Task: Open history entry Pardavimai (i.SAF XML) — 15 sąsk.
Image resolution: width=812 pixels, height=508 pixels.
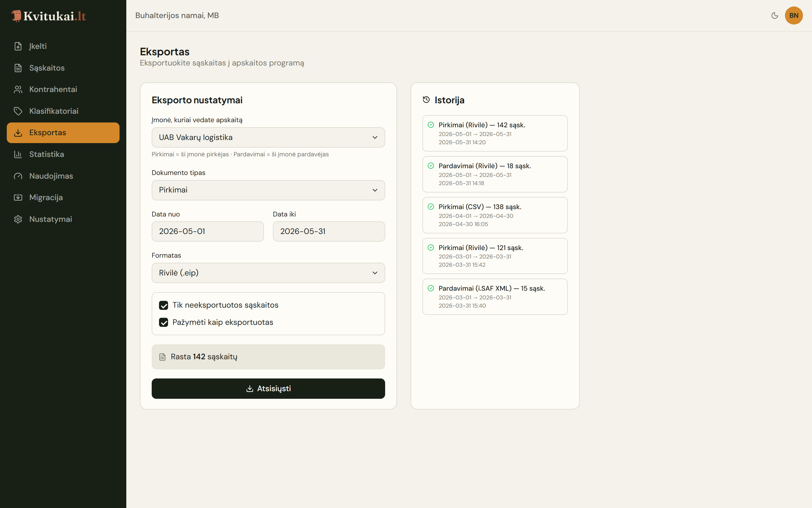Action: [495, 297]
